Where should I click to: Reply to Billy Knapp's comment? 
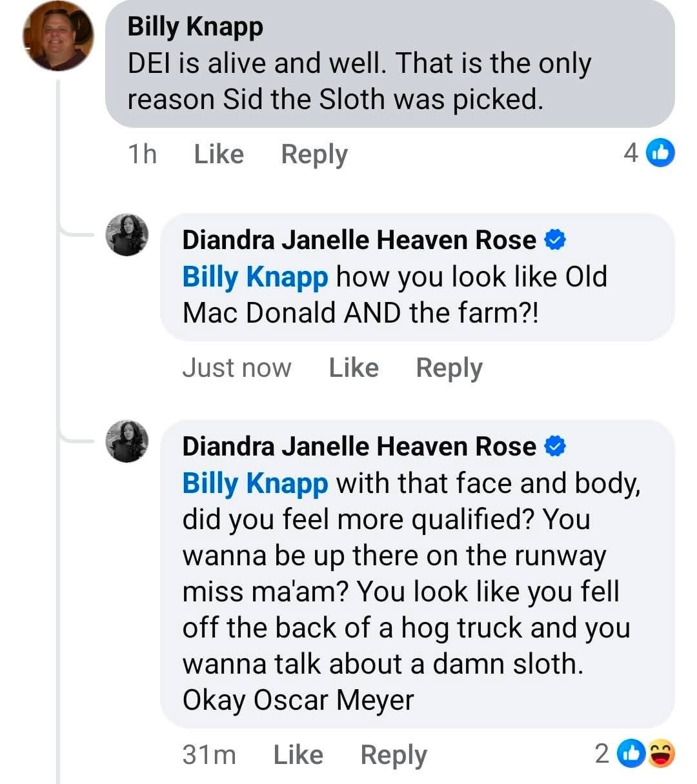coord(314,154)
